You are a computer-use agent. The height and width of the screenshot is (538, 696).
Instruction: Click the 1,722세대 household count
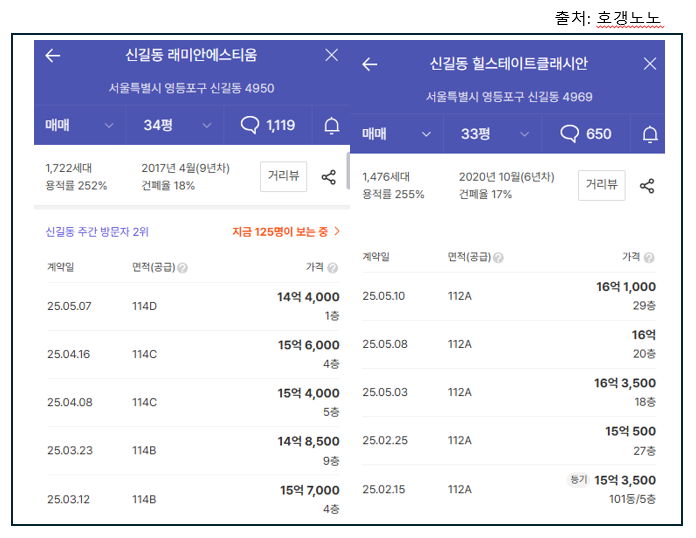[68, 168]
